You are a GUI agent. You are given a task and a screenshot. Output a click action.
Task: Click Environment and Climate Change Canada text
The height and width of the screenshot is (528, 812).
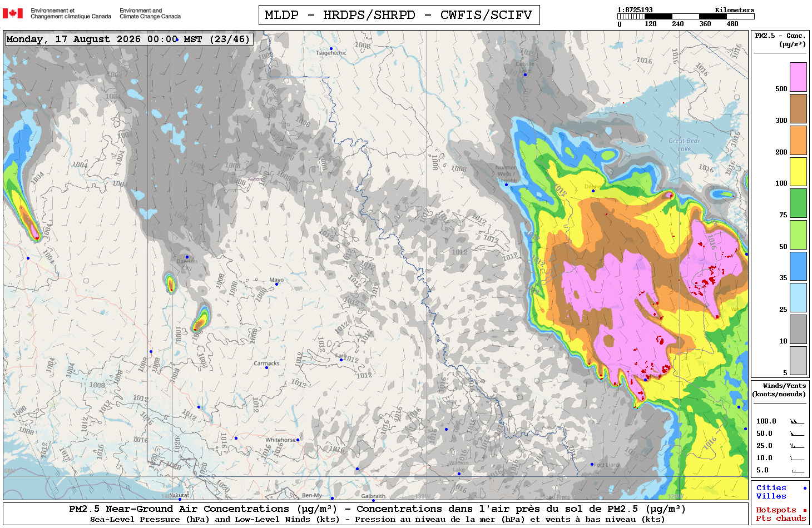150,13
